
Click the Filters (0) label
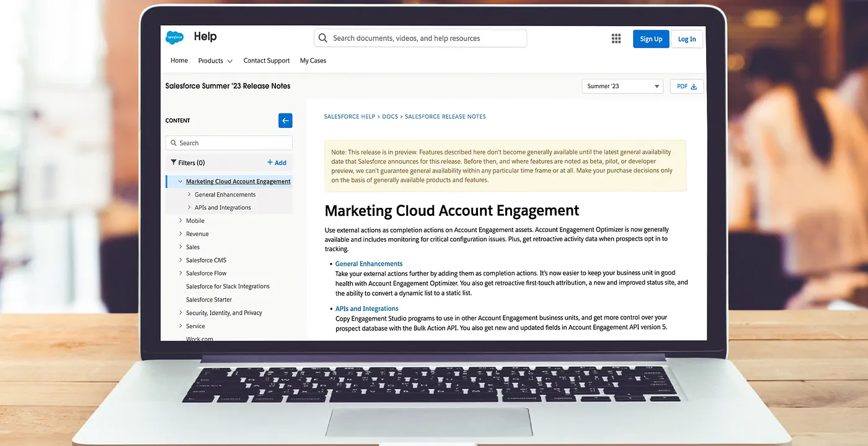(x=192, y=163)
